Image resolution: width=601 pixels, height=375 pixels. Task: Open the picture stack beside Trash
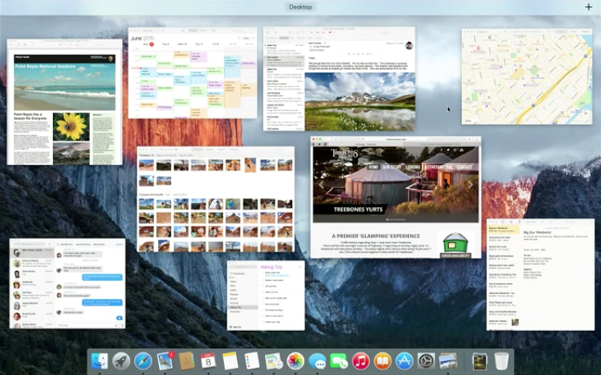pos(479,361)
